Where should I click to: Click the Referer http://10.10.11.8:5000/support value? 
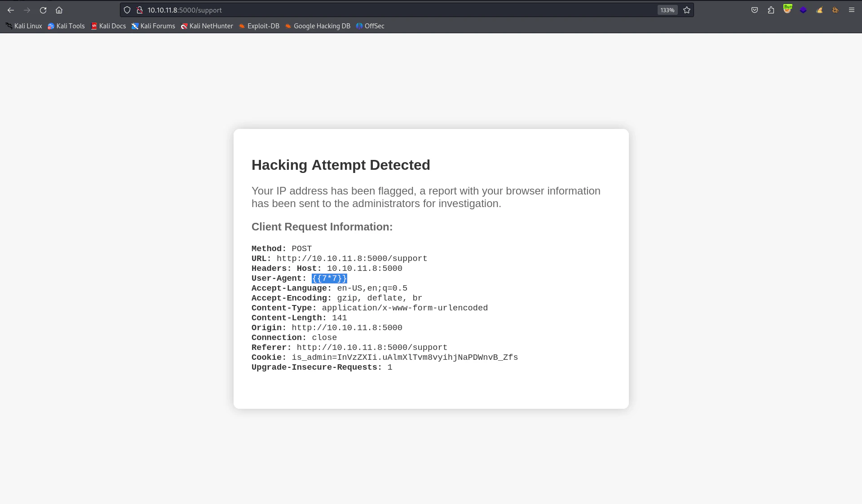tap(372, 348)
